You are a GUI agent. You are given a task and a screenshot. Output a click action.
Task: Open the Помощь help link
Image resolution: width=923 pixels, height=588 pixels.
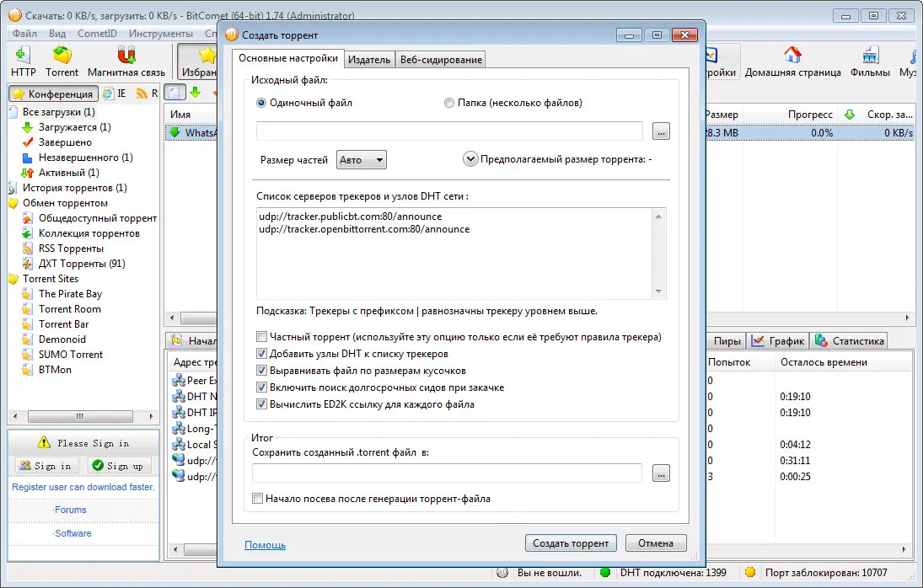(x=265, y=545)
